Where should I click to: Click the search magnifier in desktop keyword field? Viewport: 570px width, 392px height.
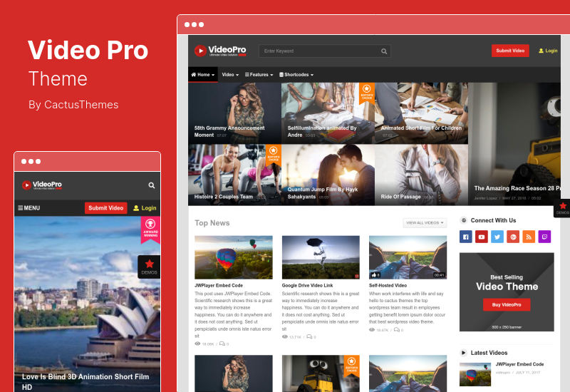[384, 51]
